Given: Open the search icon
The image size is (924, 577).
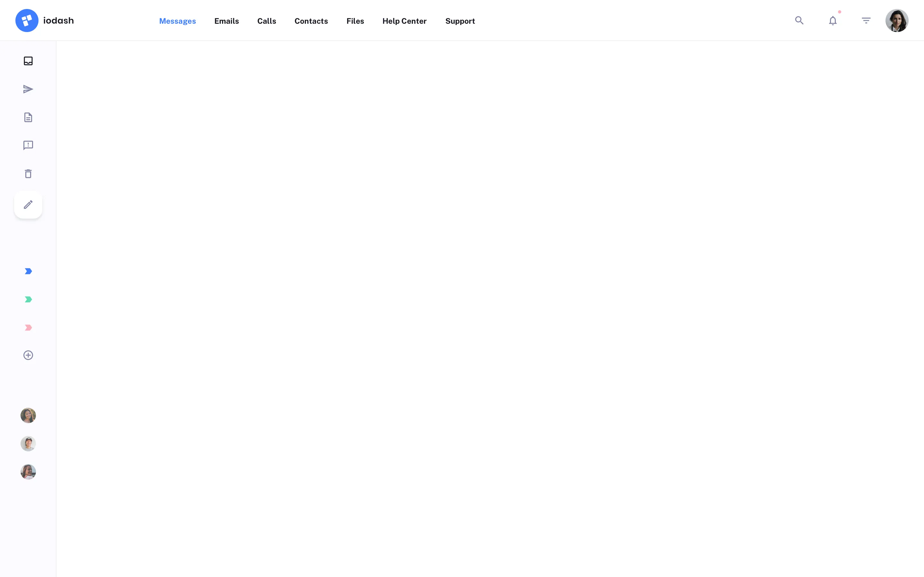Looking at the screenshot, I should coord(799,20).
